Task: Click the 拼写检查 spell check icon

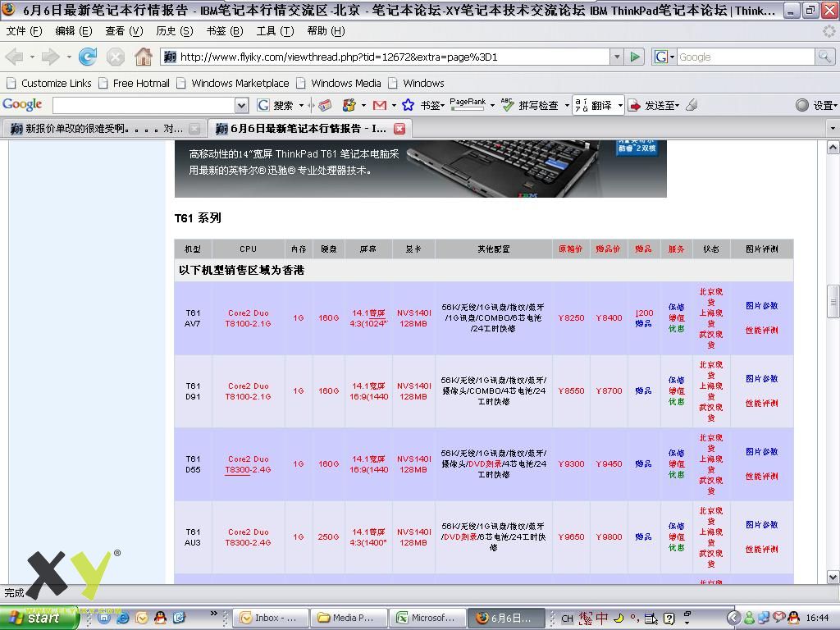Action: (x=507, y=105)
